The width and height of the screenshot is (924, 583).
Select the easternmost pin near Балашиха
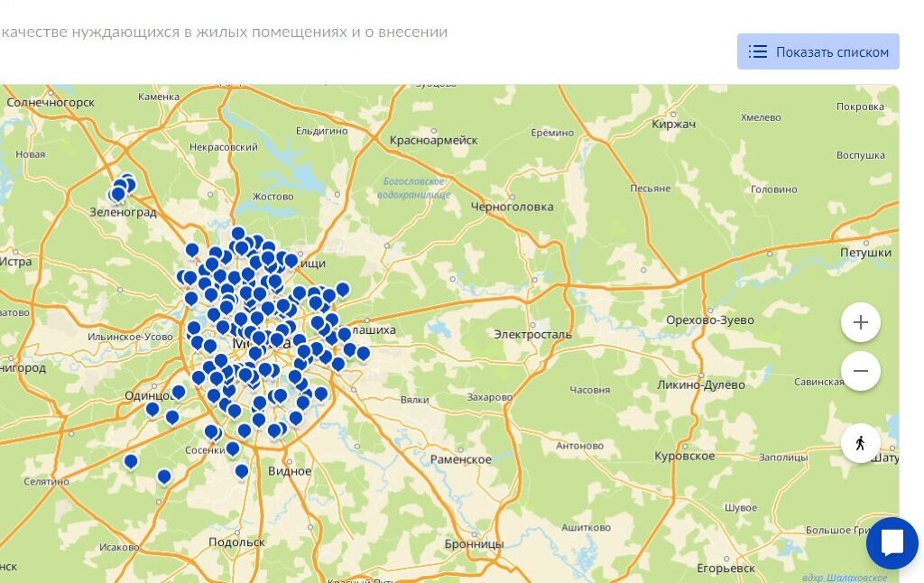(x=363, y=354)
